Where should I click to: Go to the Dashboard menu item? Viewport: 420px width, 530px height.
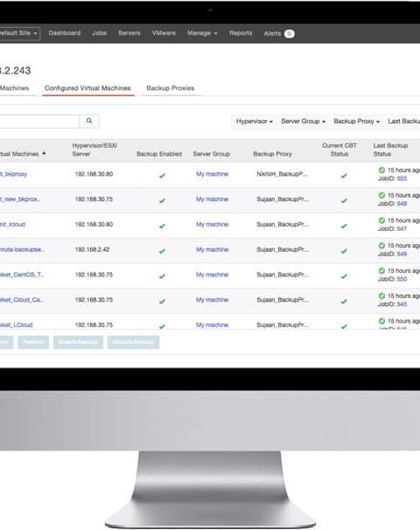point(65,32)
